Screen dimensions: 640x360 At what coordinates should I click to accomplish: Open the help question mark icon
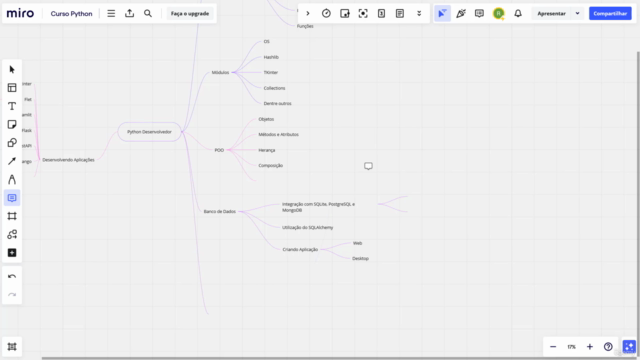pos(608,347)
